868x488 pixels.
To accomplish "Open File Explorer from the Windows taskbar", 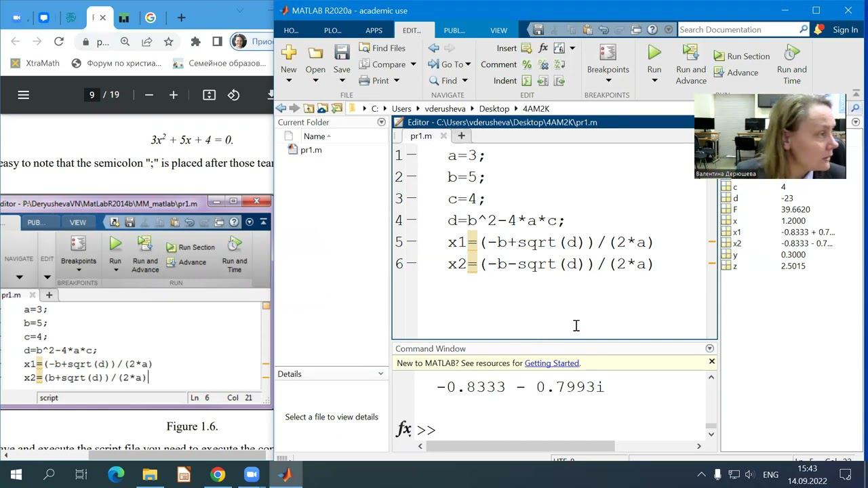I will 150,474.
